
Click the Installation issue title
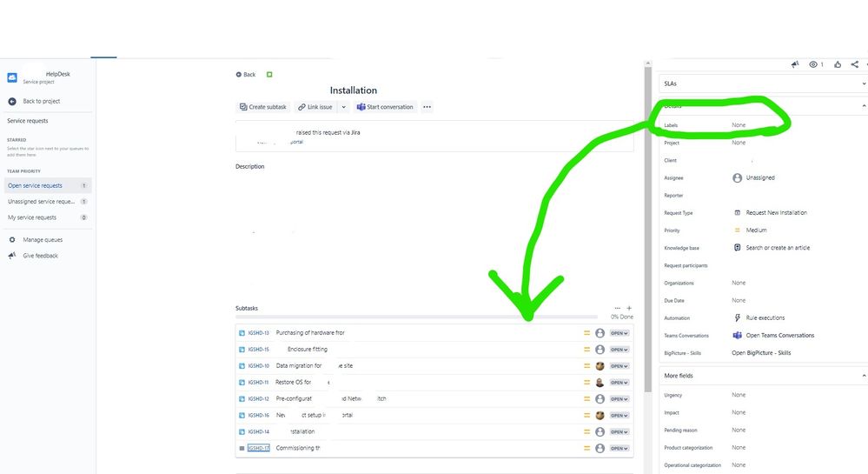(x=353, y=90)
